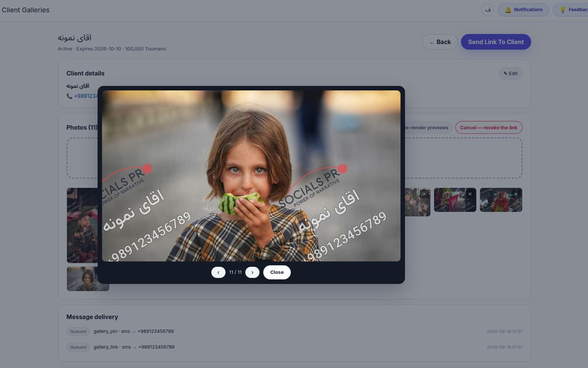Go back with the Back button
Viewport: 588px width, 368px height.
[x=440, y=42]
